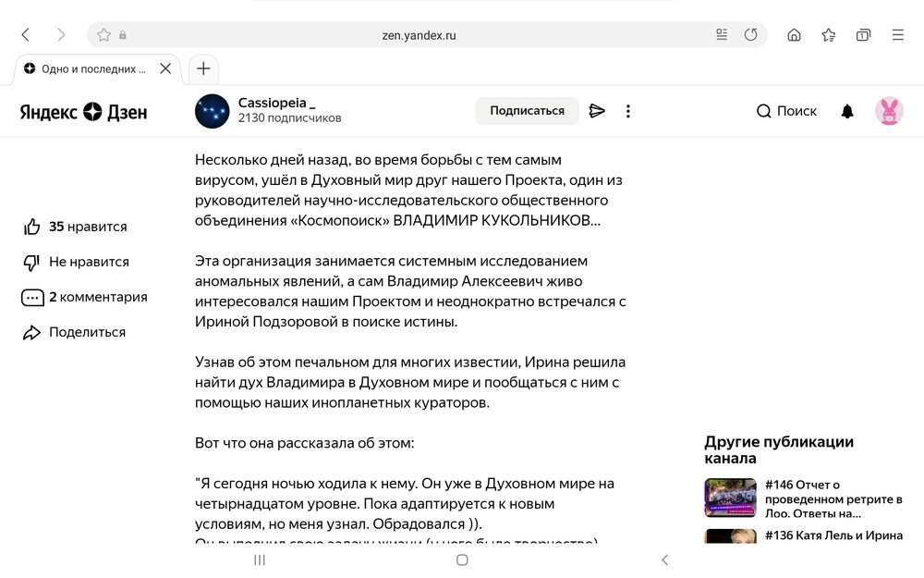This screenshot has height=578, width=924.
Task: Like the article with thumbs up
Action: click(x=32, y=227)
